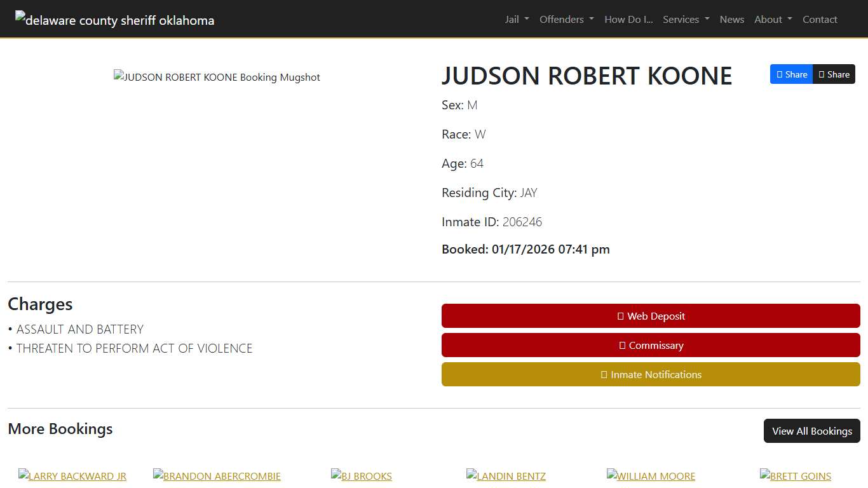Click the View All Bookings button
The width and height of the screenshot is (868, 488).
click(x=811, y=431)
